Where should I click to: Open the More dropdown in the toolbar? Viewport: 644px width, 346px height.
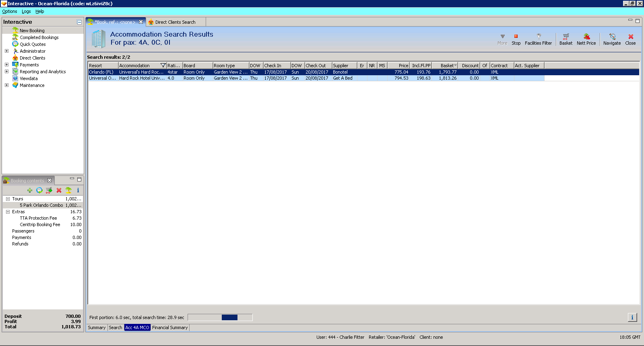pyautogui.click(x=502, y=39)
